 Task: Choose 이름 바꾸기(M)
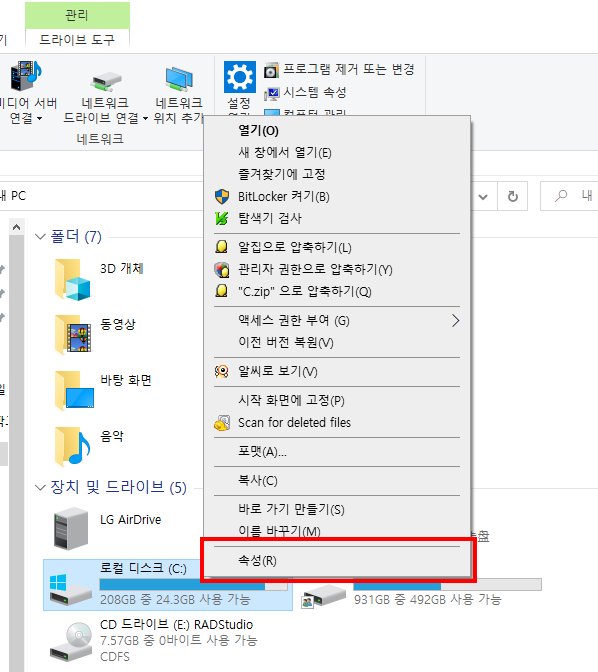pyautogui.click(x=337, y=531)
